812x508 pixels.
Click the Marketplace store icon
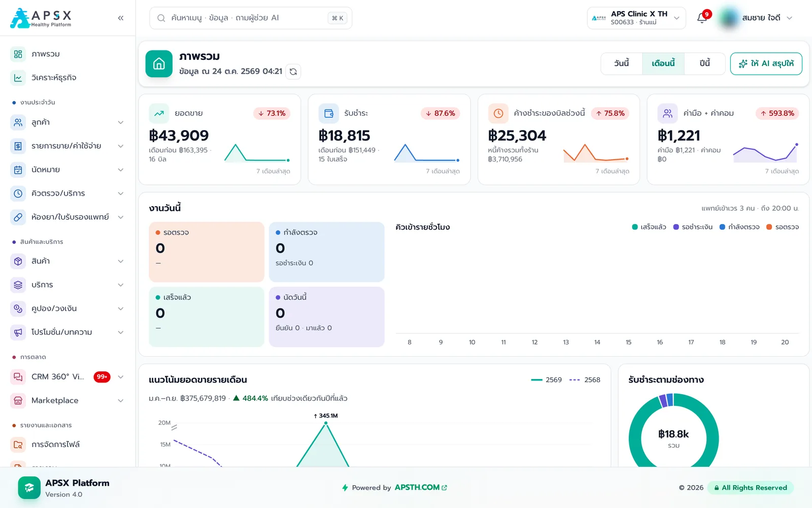click(x=18, y=400)
